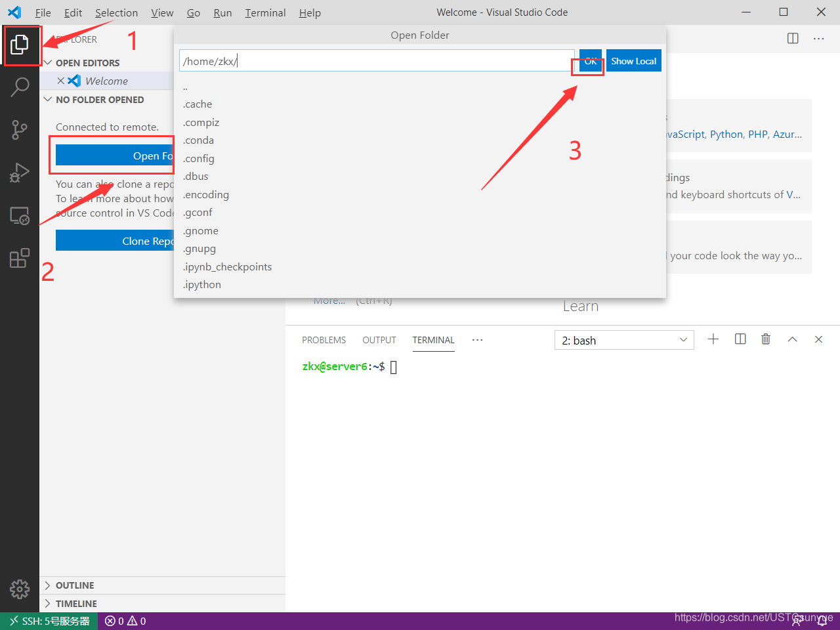Click the errors count in status bar
Image resolution: width=840 pixels, height=630 pixels.
coord(114,621)
